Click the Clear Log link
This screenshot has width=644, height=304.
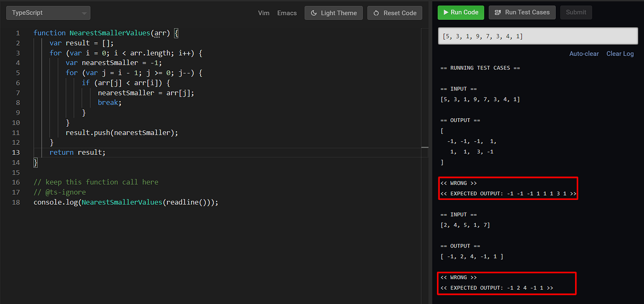[x=620, y=53]
